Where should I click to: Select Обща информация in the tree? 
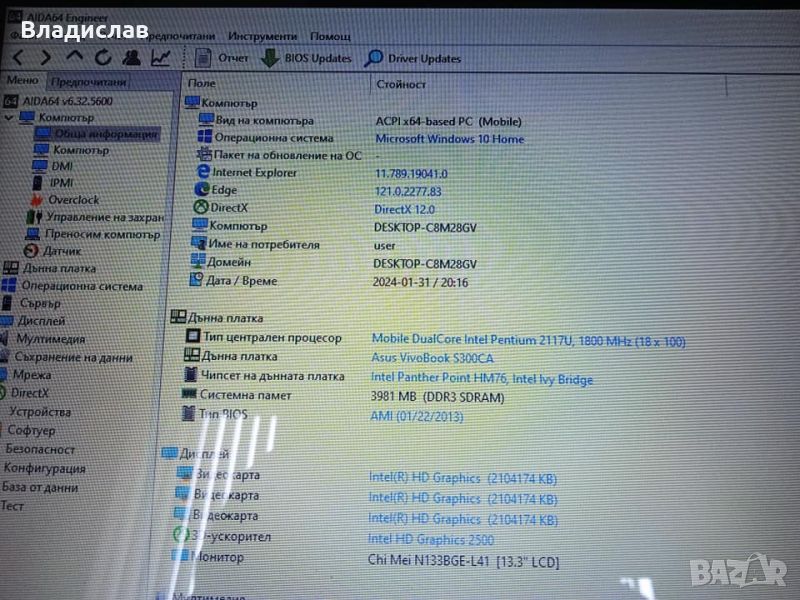click(97, 134)
